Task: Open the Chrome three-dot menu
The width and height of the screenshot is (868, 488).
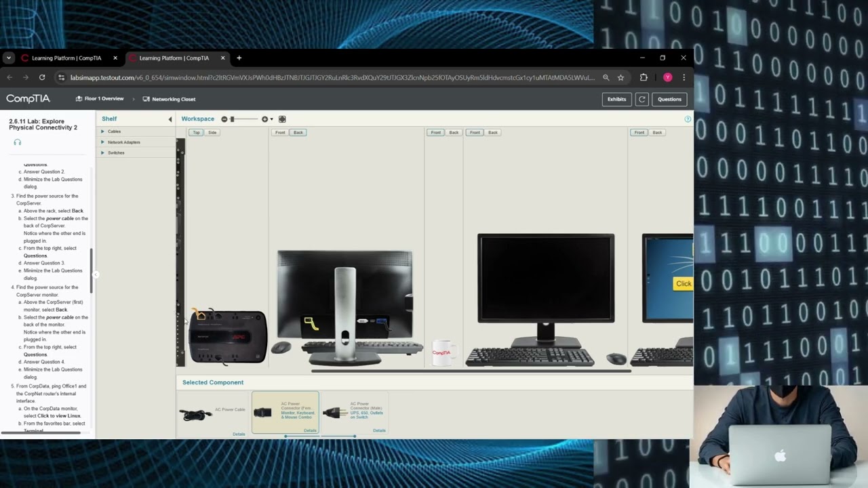Action: [x=684, y=77]
